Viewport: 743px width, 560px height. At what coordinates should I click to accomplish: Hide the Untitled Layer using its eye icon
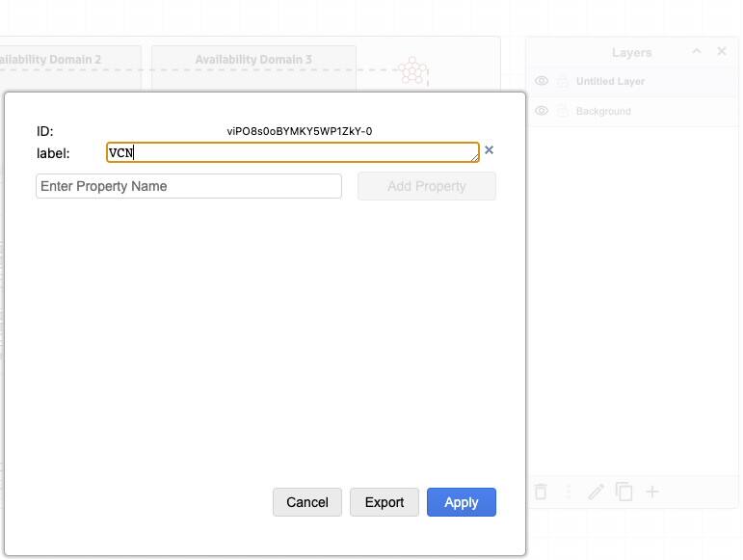coord(542,82)
